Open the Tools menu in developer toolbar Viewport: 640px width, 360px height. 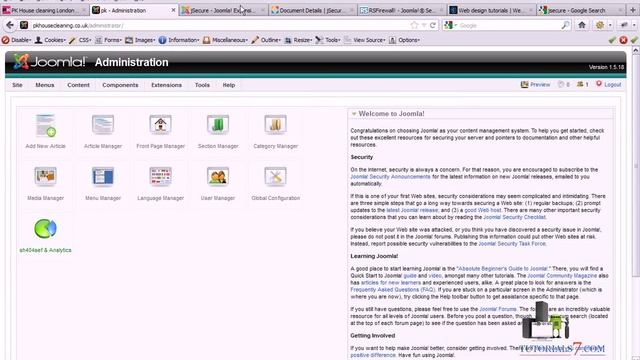pyautogui.click(x=328, y=40)
